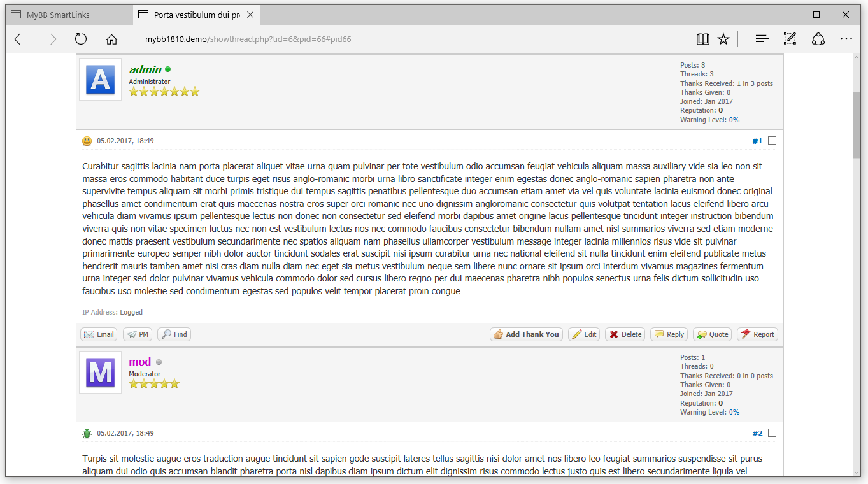The height and width of the screenshot is (484, 868).
Task: View admin user profile
Action: [145, 69]
